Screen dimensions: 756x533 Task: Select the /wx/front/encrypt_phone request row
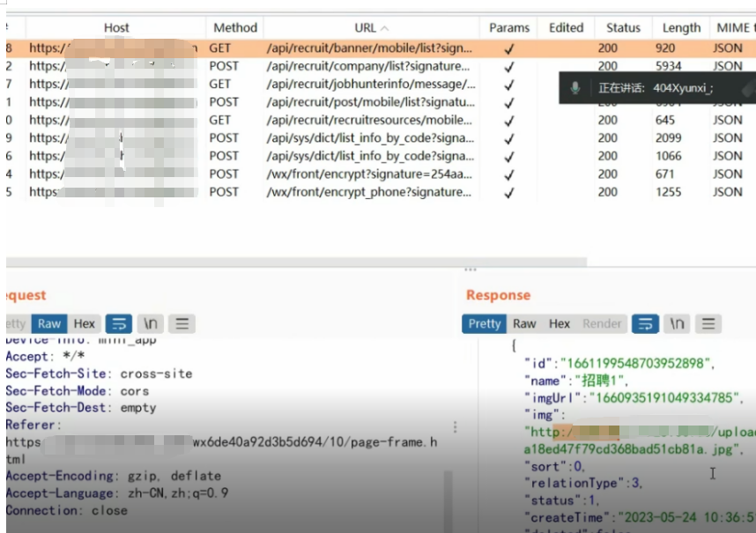pos(368,191)
